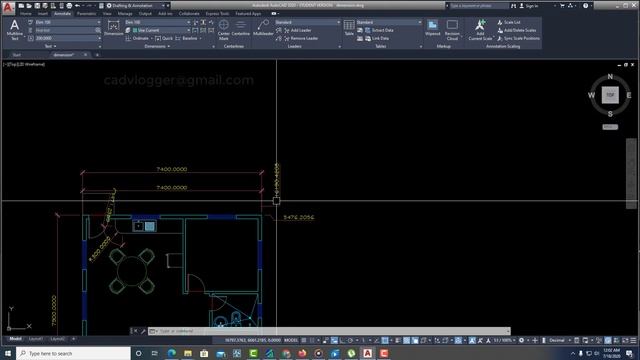Toggle Polar tracking in the status bar
The image size is (640, 360).
350,340
